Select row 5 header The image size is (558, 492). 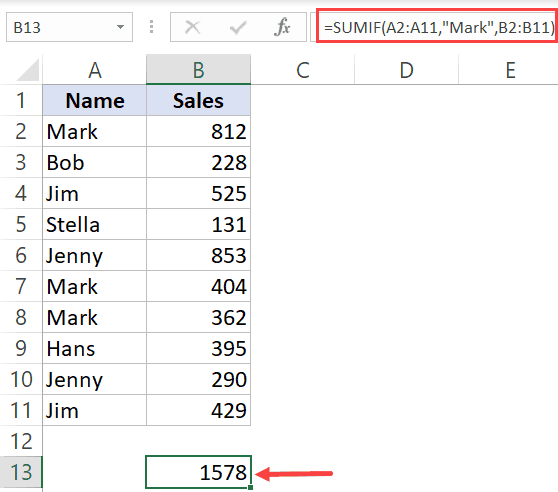21,224
